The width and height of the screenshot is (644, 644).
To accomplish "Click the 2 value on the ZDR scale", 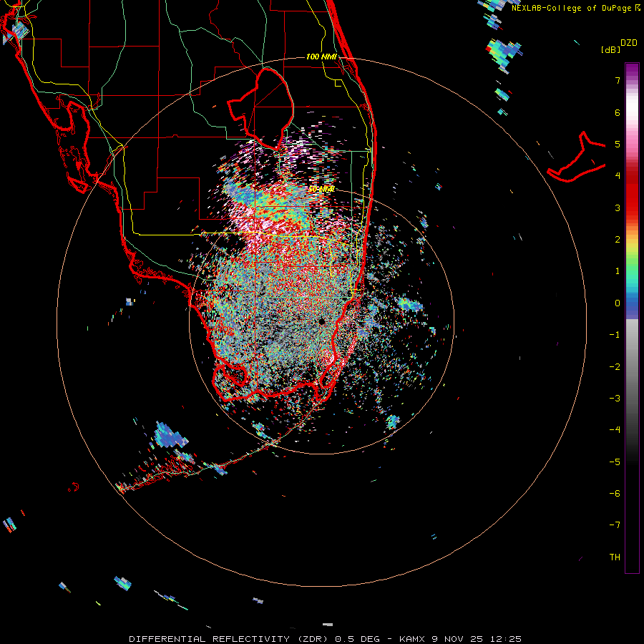I will click(618, 240).
